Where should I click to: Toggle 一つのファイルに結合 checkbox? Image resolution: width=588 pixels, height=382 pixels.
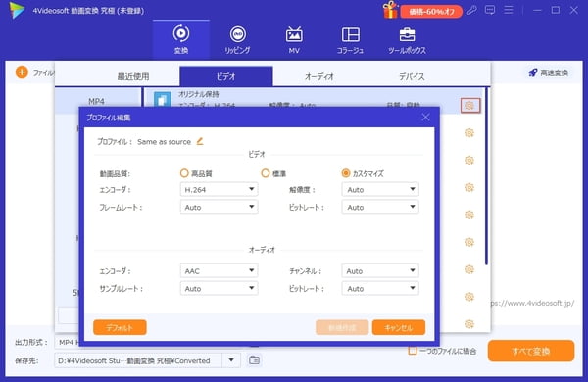pos(413,351)
